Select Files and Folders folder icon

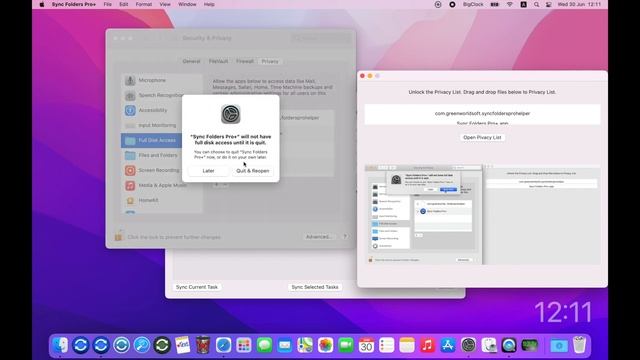(x=130, y=156)
